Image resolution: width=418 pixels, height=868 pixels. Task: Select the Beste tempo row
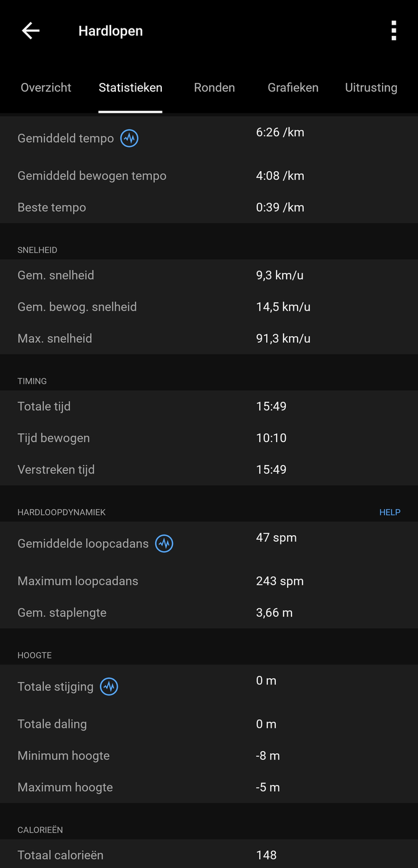(x=209, y=208)
